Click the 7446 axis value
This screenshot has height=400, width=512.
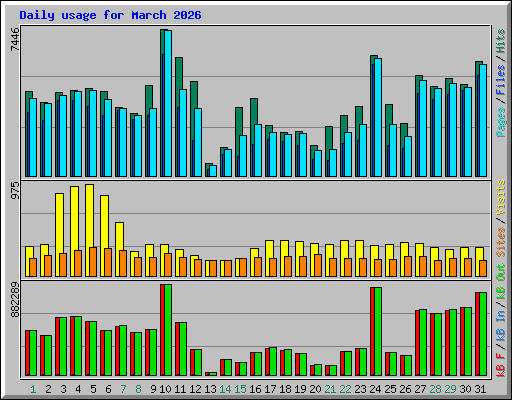pos(15,39)
